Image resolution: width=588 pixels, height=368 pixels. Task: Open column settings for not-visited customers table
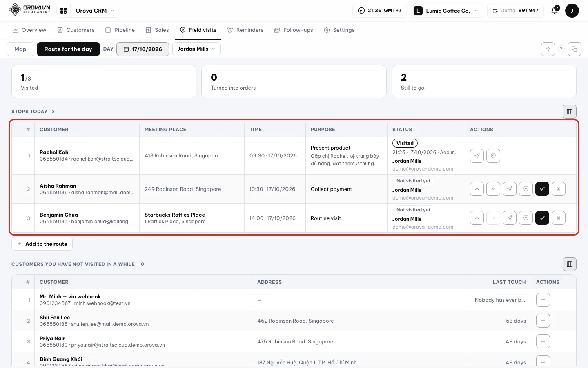570,264
